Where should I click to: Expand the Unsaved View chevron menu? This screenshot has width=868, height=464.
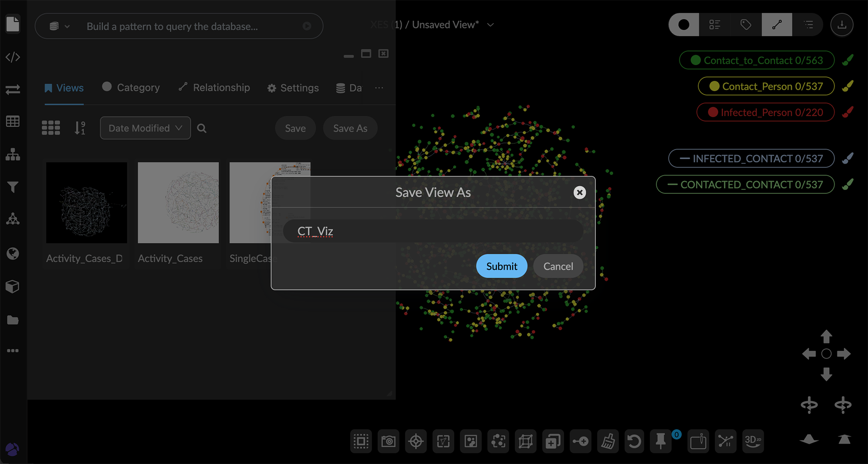click(x=491, y=25)
